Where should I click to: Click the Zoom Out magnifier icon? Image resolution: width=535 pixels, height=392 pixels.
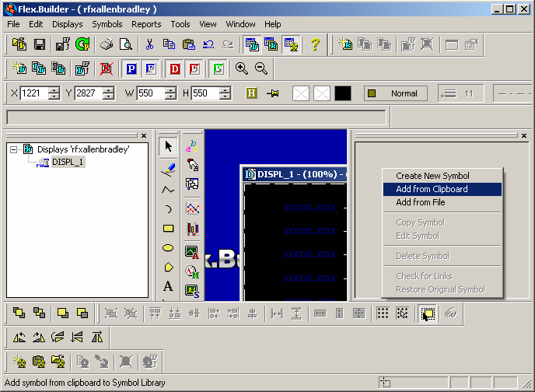coord(261,68)
